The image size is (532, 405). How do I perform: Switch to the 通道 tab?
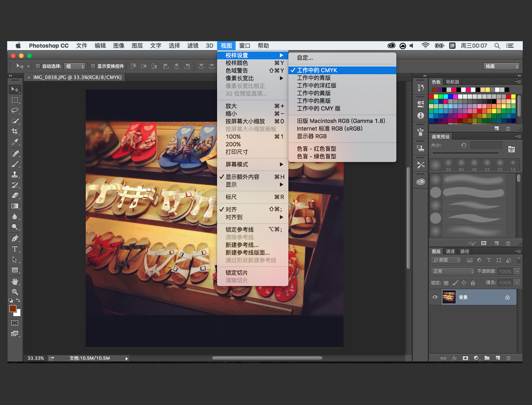point(450,251)
